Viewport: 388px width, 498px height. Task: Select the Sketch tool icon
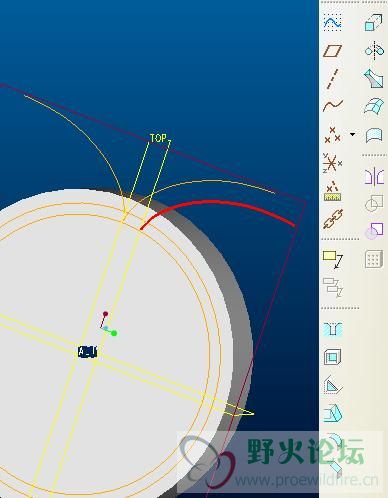pos(332,22)
